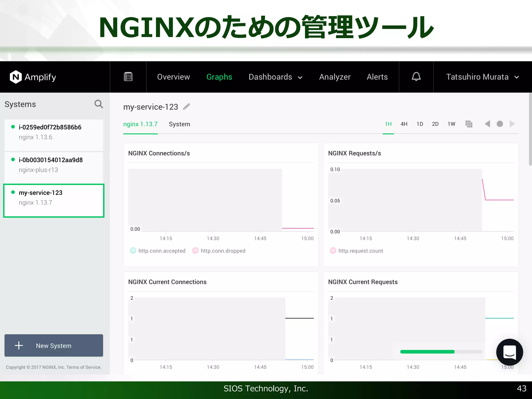Screen dimensions: 532x399
Task: Click the NGINX Amplify logo
Action: tap(33, 77)
